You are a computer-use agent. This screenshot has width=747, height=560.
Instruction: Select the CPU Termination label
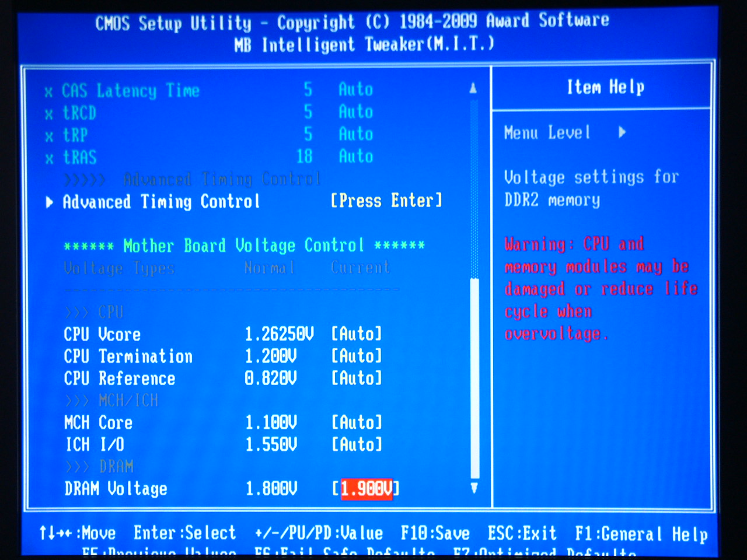coord(128,356)
